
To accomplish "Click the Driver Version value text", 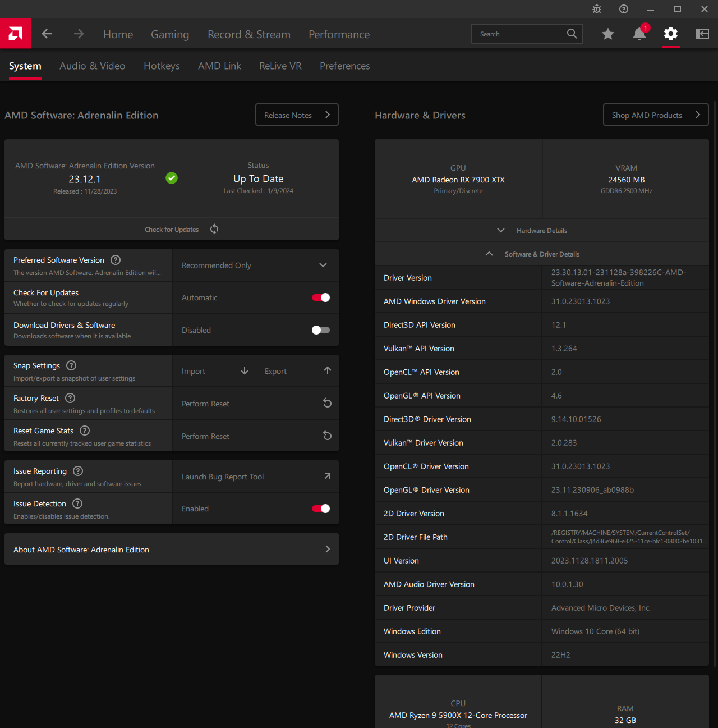I will (619, 278).
